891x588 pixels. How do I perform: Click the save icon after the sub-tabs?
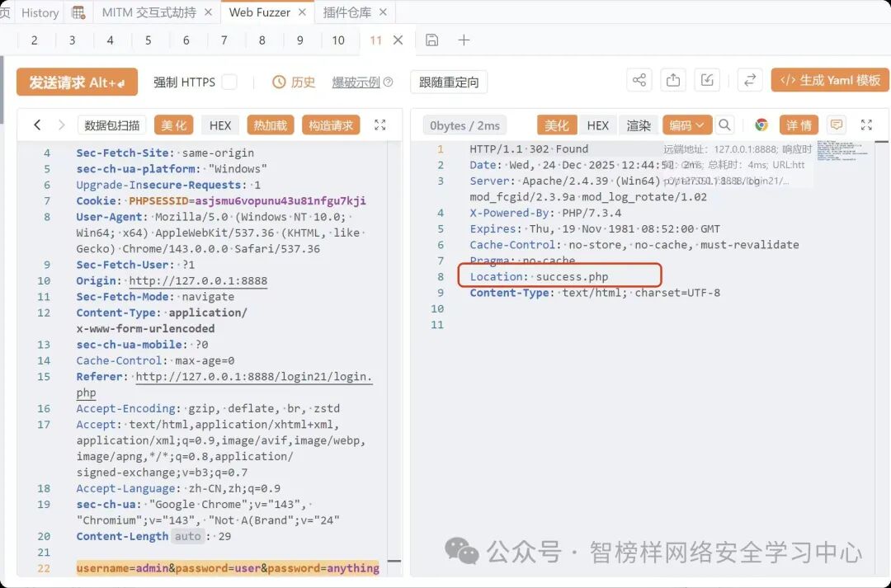click(x=431, y=40)
